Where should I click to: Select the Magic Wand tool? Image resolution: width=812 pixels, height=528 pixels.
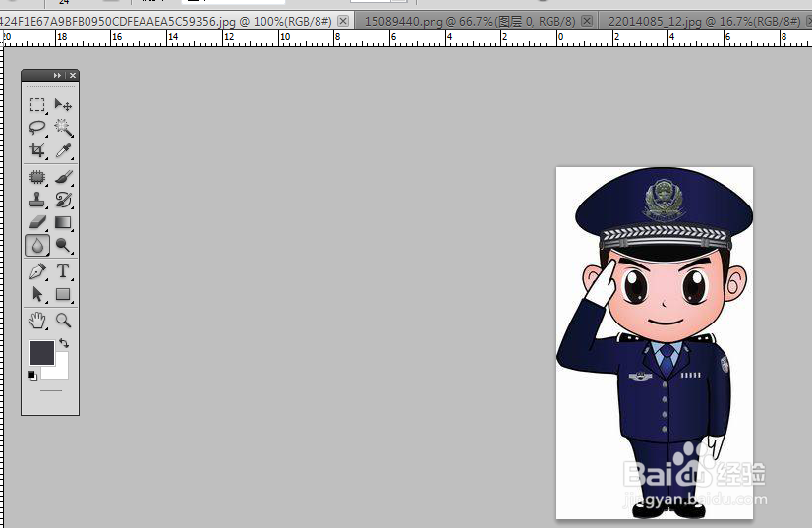(63, 128)
